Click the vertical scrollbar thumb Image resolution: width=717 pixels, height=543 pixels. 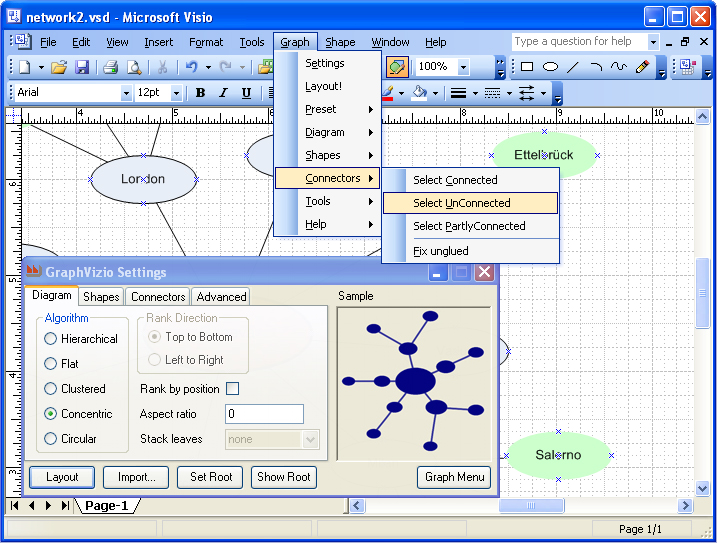702,293
